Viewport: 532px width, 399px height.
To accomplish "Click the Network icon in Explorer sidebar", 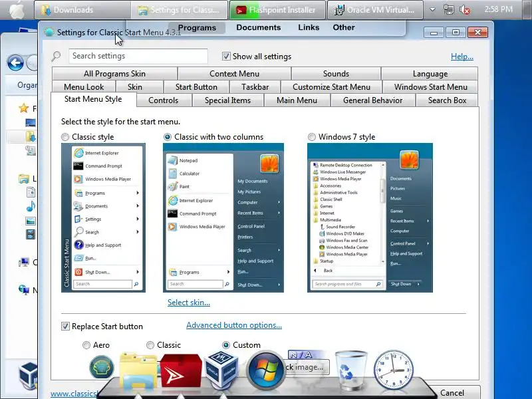I will (x=24, y=289).
